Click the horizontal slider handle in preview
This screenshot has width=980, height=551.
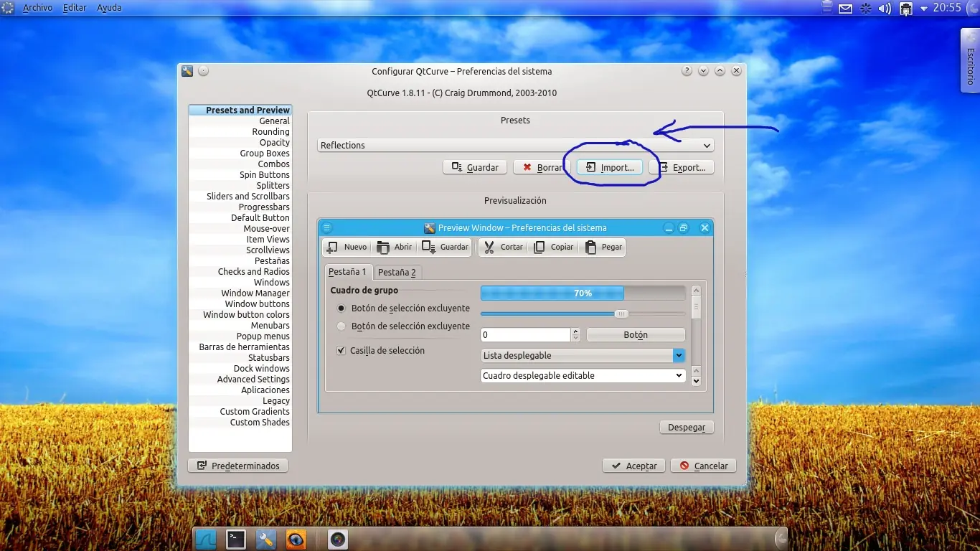click(621, 314)
